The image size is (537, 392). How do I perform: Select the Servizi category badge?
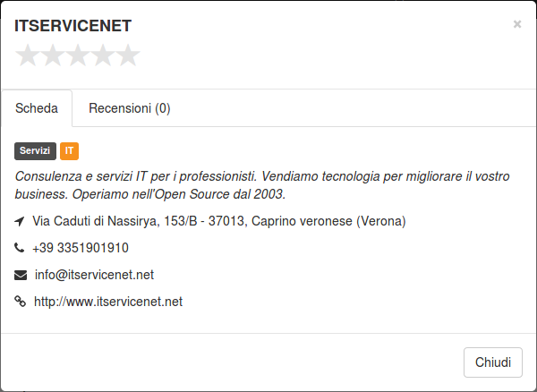point(35,151)
